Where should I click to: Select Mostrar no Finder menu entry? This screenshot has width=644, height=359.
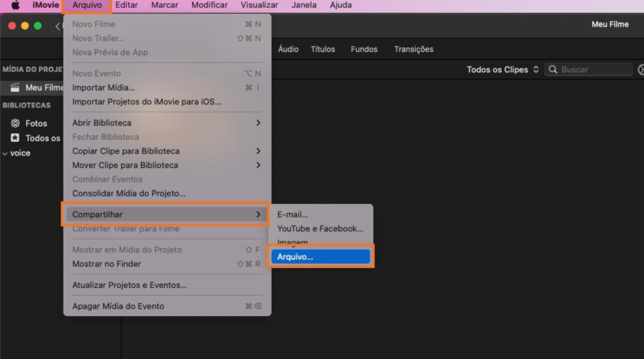(x=107, y=264)
